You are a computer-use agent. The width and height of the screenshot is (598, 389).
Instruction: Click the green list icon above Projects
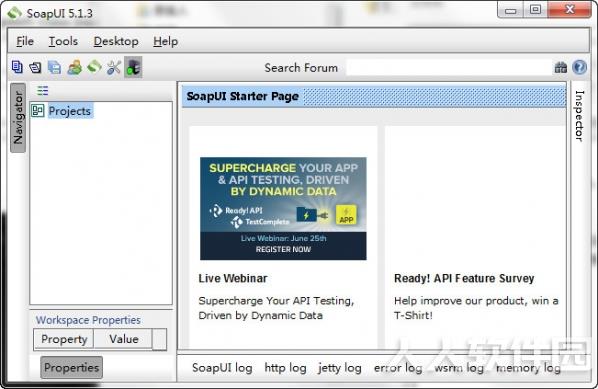[x=43, y=90]
